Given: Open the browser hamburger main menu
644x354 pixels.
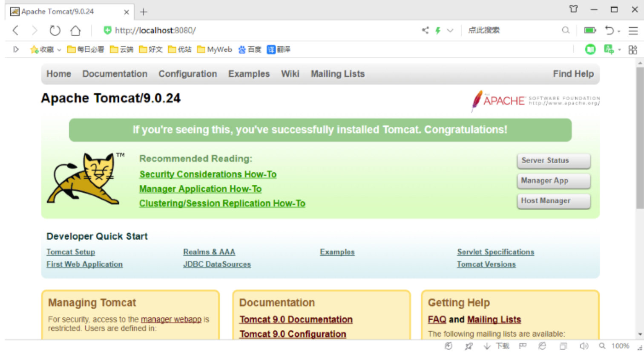Looking at the screenshot, I should 633,30.
